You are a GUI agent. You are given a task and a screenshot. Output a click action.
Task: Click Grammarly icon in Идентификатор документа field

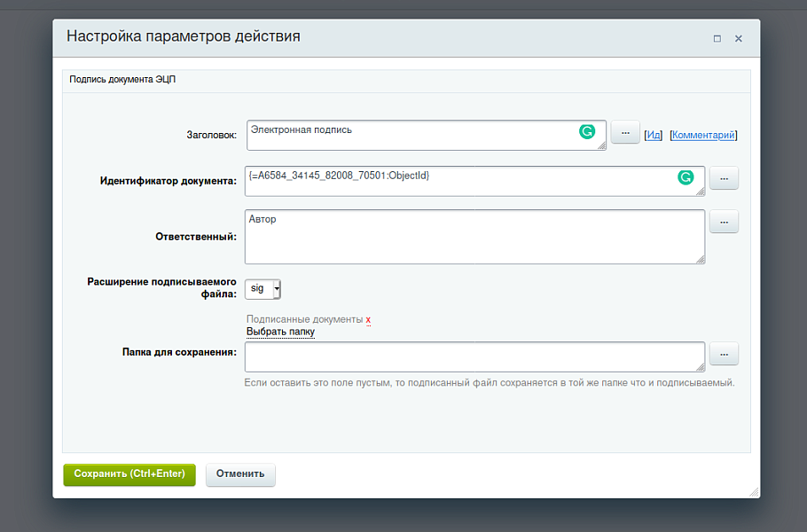[x=686, y=177]
